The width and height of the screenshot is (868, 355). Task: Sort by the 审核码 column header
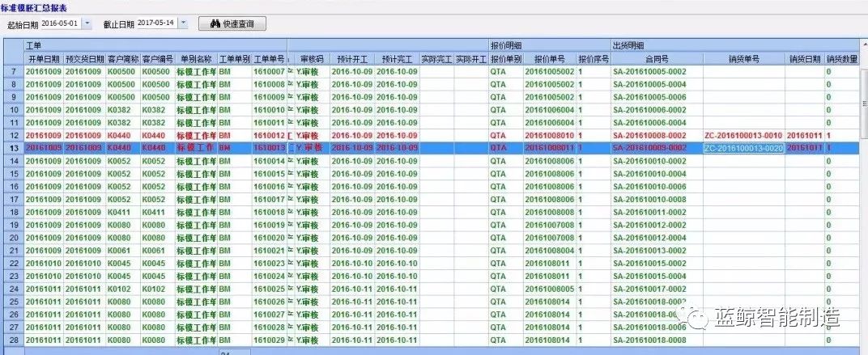[x=312, y=59]
